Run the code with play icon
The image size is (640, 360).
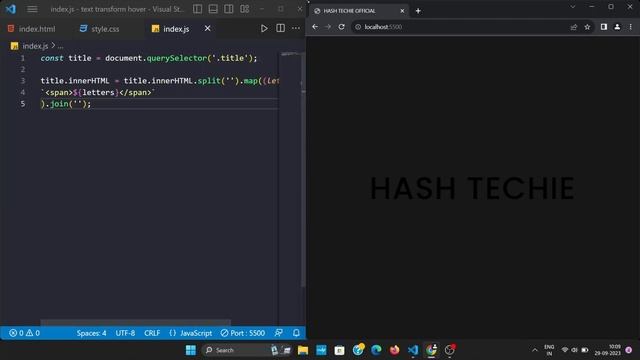point(264,29)
